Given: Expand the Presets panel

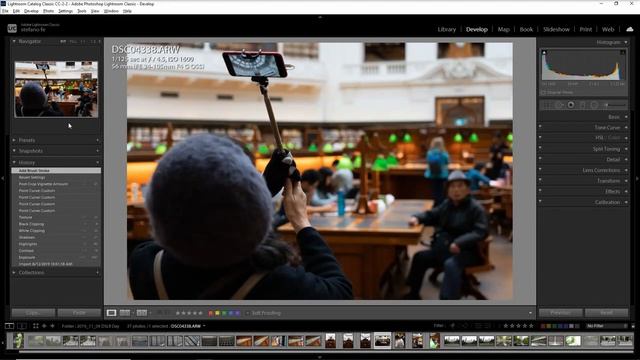Looking at the screenshot, I should 14,140.
